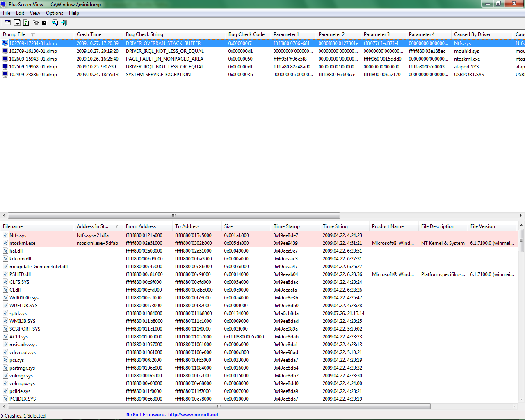Click the CLFS.SYS file icon
The height and width of the screenshot is (420, 525).
pyautogui.click(x=5, y=282)
